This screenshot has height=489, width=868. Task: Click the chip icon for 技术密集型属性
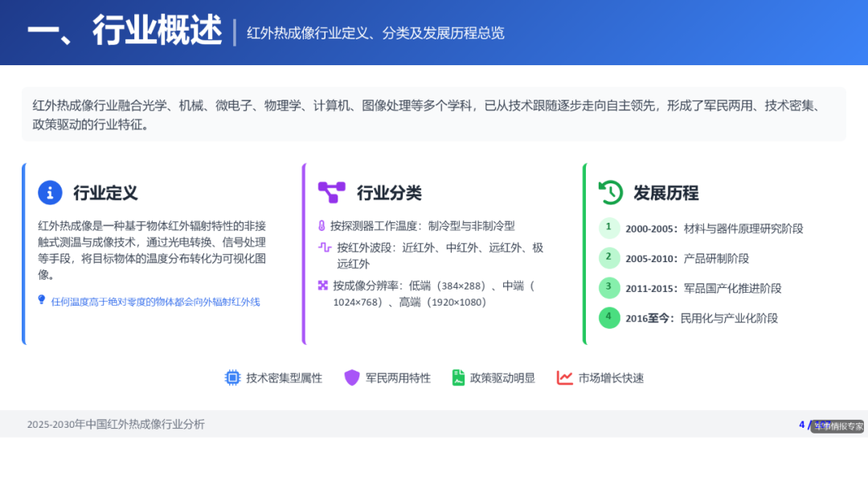coord(232,377)
